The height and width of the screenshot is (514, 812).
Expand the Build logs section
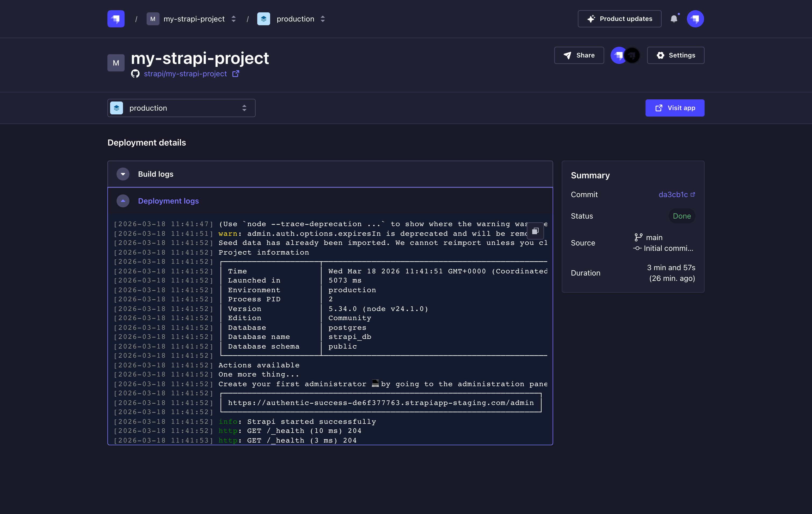tap(123, 174)
